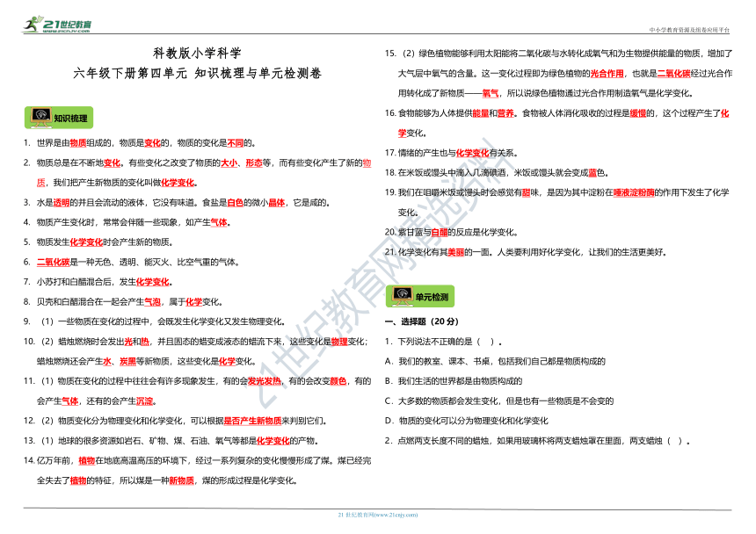The height and width of the screenshot is (534, 756).
Task: Click the 单元检测 section label
Action: click(x=432, y=297)
